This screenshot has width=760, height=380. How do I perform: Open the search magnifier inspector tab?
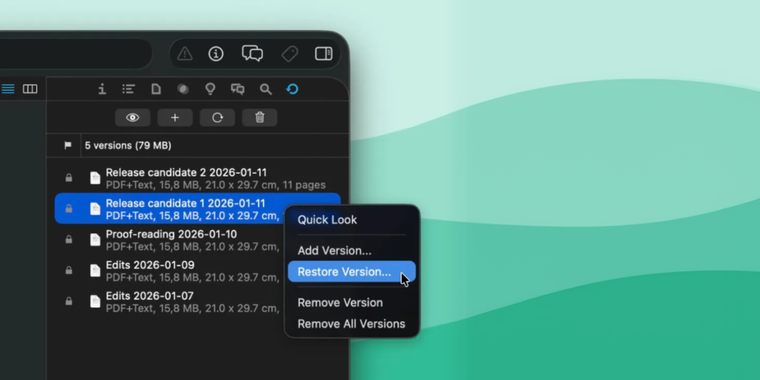[x=265, y=89]
